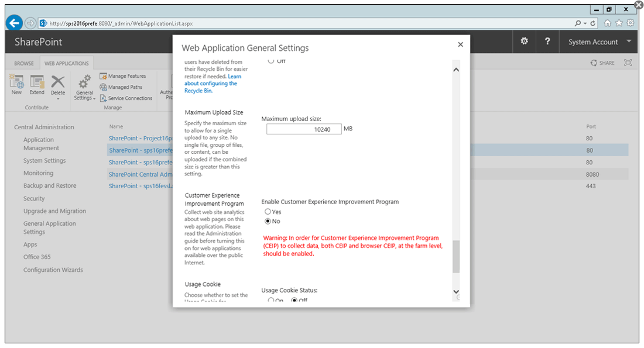
Task: Open the address bar search dropdown arrow
Action: (585, 23)
